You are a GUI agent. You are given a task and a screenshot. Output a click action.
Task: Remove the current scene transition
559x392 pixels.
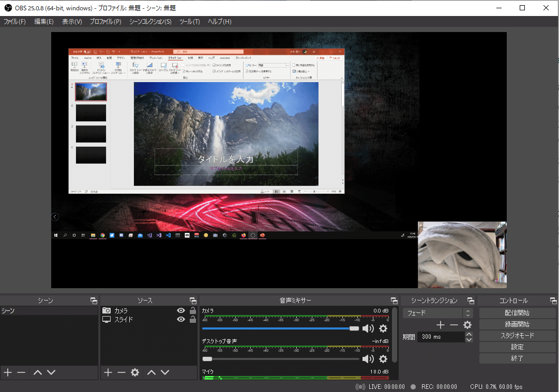454,325
